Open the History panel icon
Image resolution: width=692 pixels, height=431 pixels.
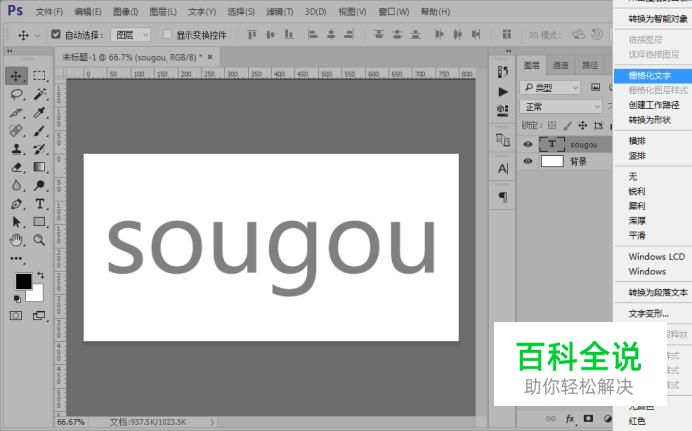pos(503,71)
